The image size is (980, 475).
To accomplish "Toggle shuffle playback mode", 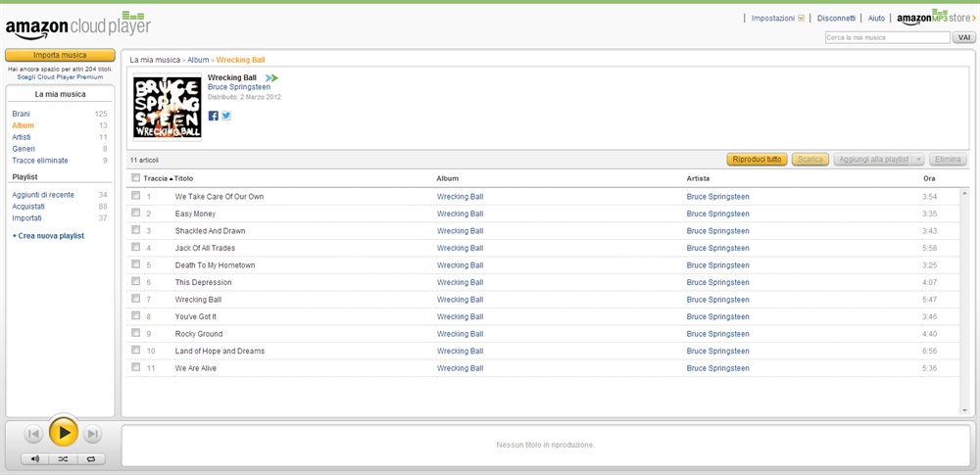I will tap(63, 459).
